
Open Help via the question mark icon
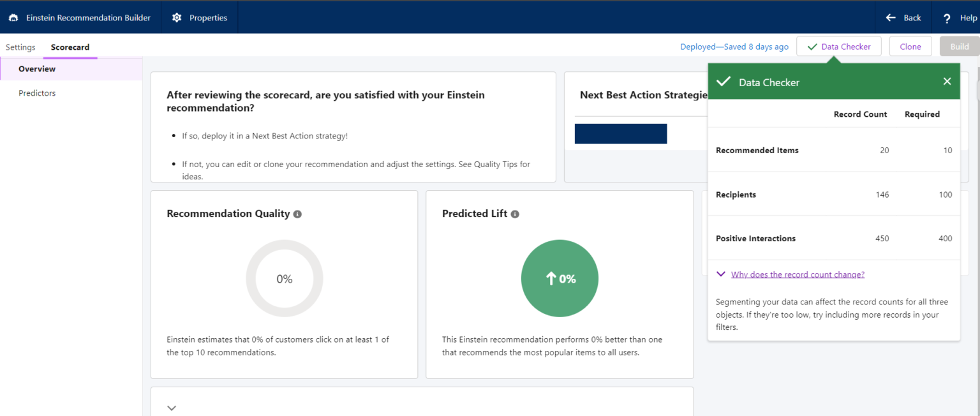point(946,17)
